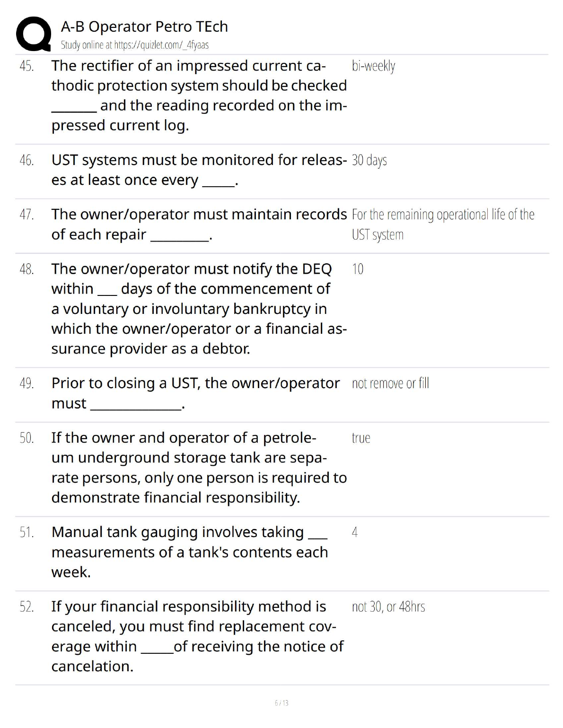563x728 pixels.
Task: Select the remaining operational life answer
Action: [443, 224]
